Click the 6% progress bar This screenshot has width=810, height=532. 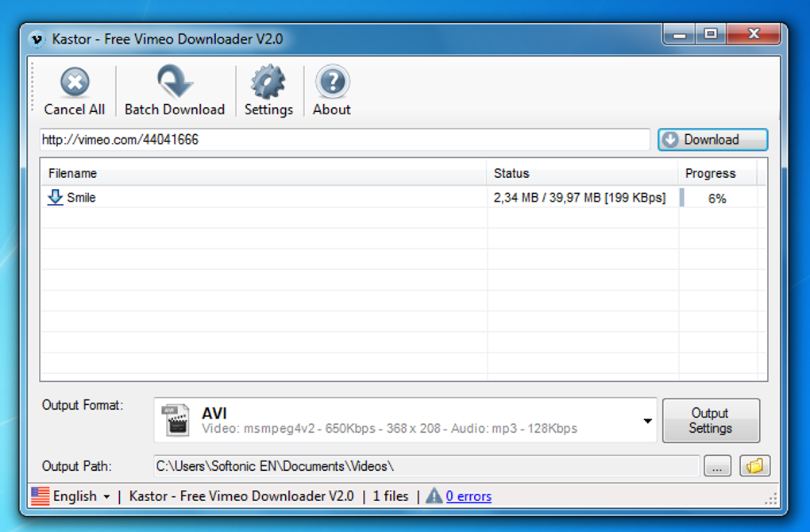pos(718,198)
